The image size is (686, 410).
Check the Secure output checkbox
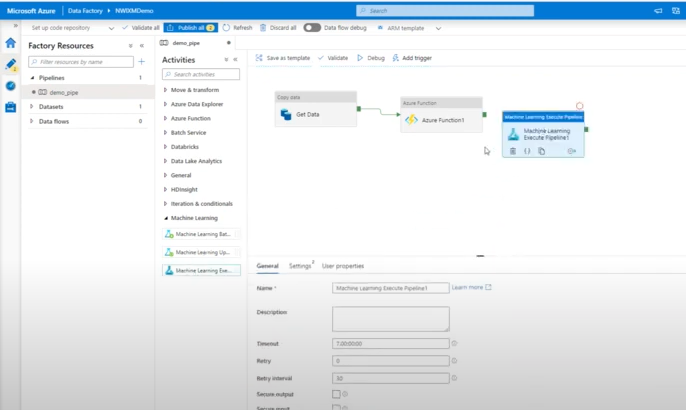pos(336,394)
